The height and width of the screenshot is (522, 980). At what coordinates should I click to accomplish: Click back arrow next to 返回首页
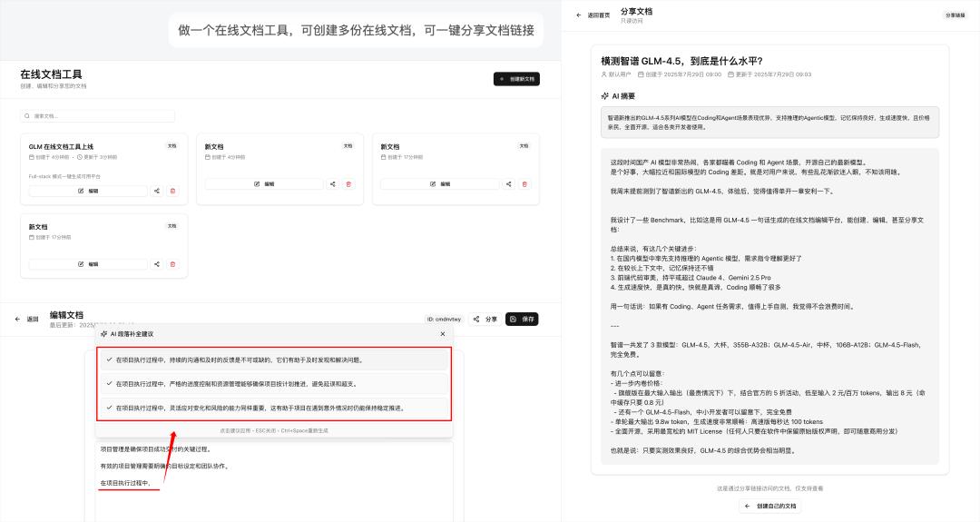(579, 15)
